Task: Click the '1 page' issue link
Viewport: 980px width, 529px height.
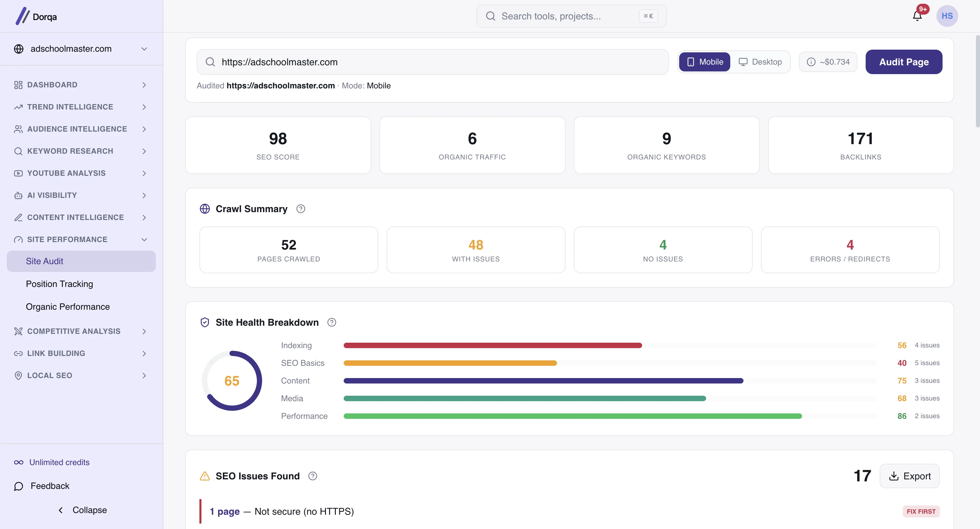Action: coord(225,512)
